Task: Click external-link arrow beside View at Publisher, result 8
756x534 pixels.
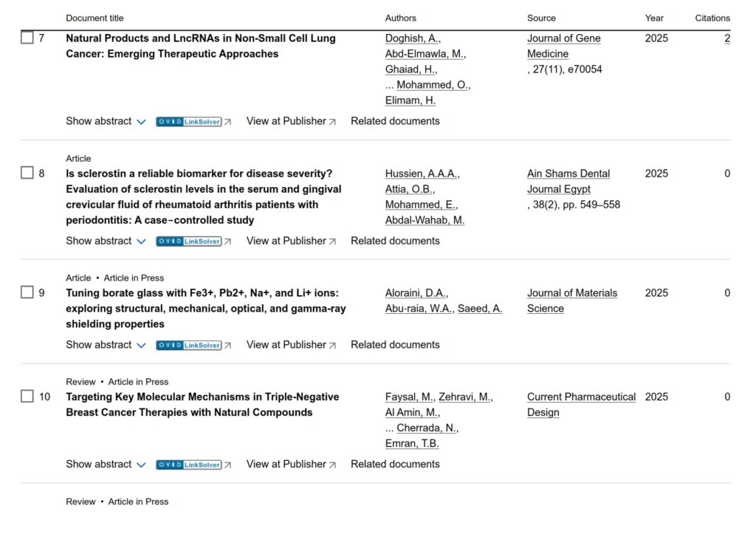Action: click(332, 242)
